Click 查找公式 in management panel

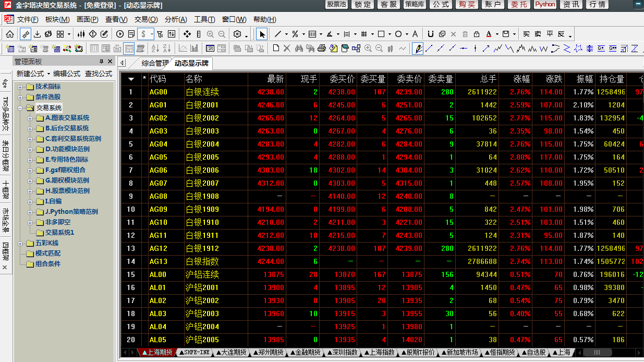pos(99,74)
